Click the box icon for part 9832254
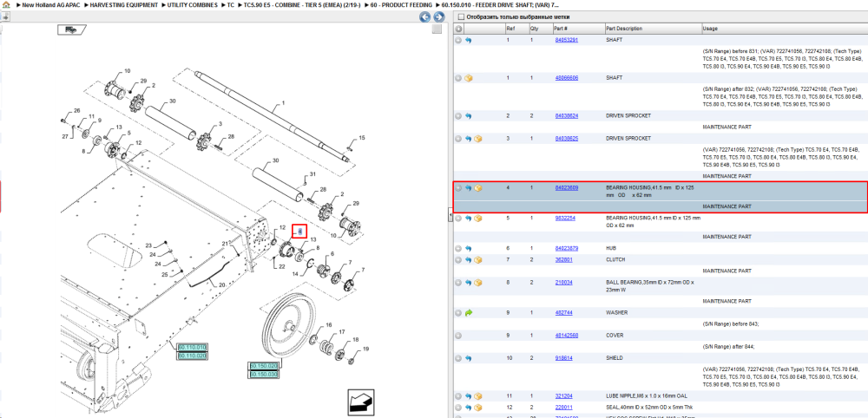Viewport: 868px width, 418px height. pos(477,218)
